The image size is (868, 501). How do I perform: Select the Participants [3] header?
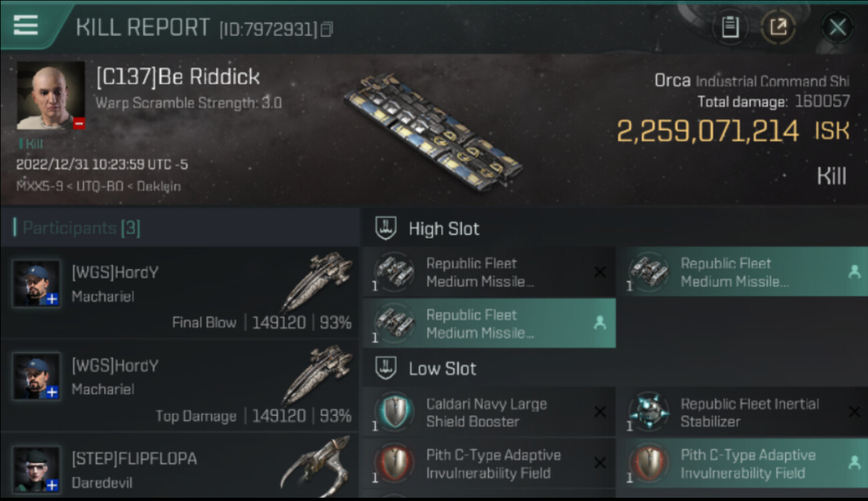pos(81,228)
